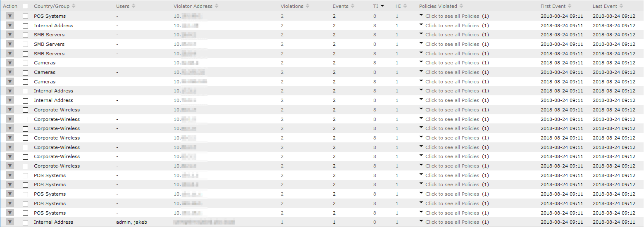Open violations count 1 in last row
The image size is (644, 227).
click(282, 222)
